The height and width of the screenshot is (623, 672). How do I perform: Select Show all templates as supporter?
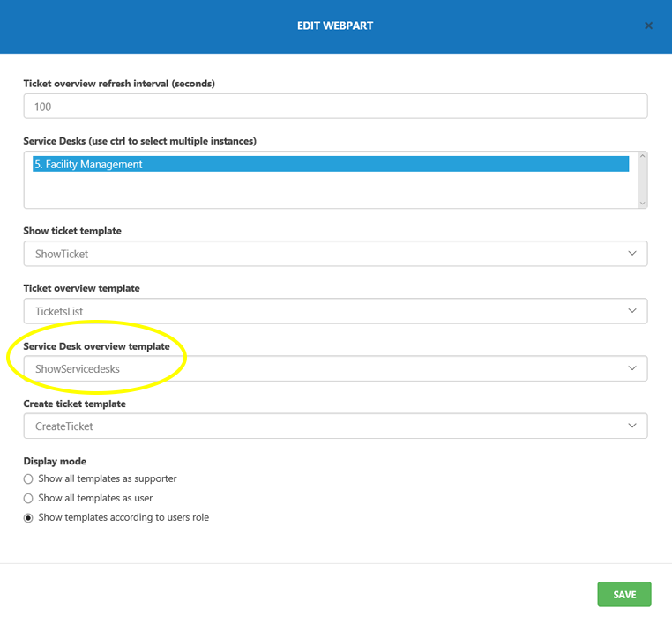(x=29, y=478)
